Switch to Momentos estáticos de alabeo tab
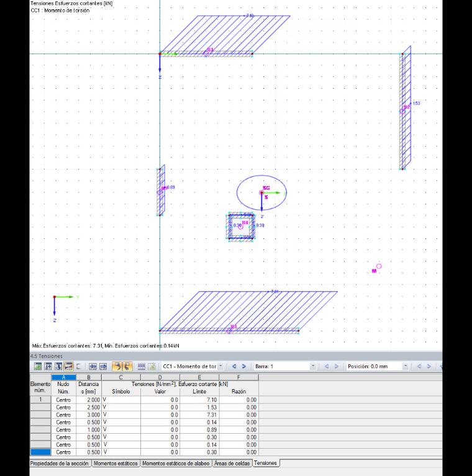This screenshot has height=476, width=472. pos(176,463)
